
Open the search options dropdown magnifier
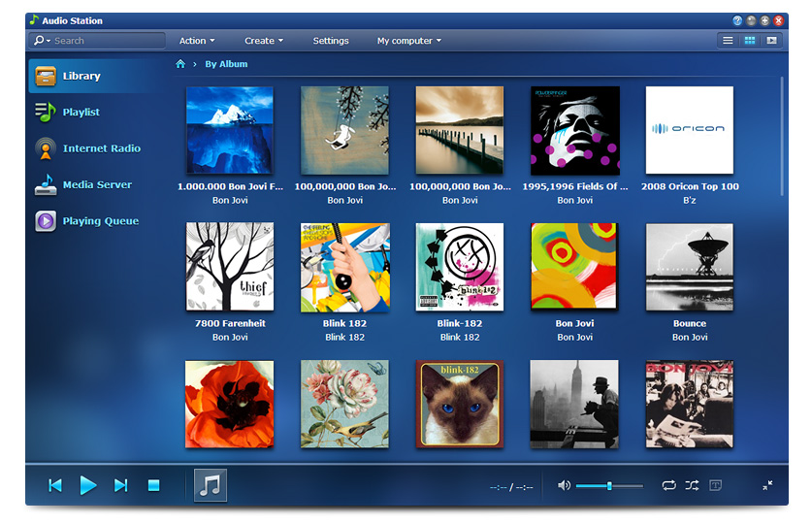click(42, 41)
